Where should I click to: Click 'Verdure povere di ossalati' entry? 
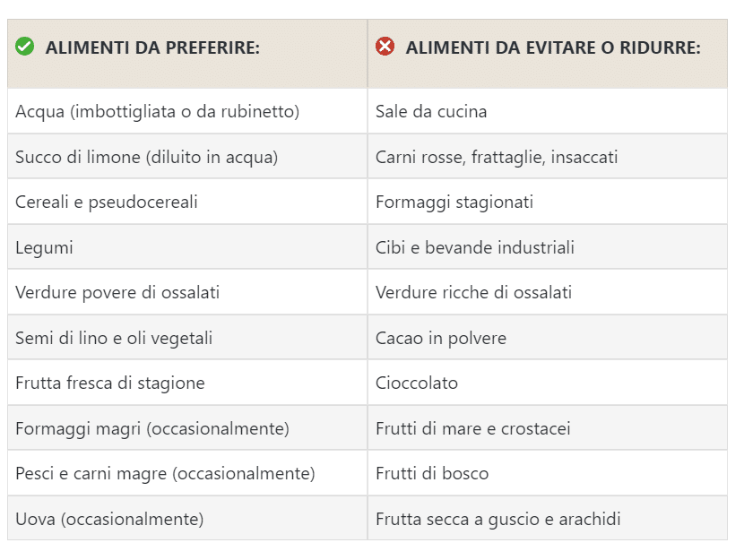[117, 293]
